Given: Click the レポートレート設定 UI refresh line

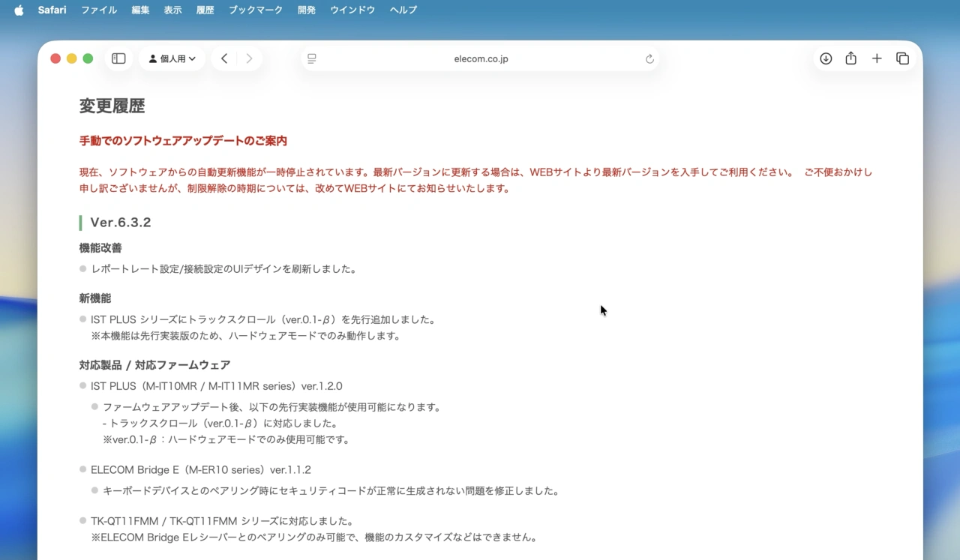Looking at the screenshot, I should click(x=223, y=269).
